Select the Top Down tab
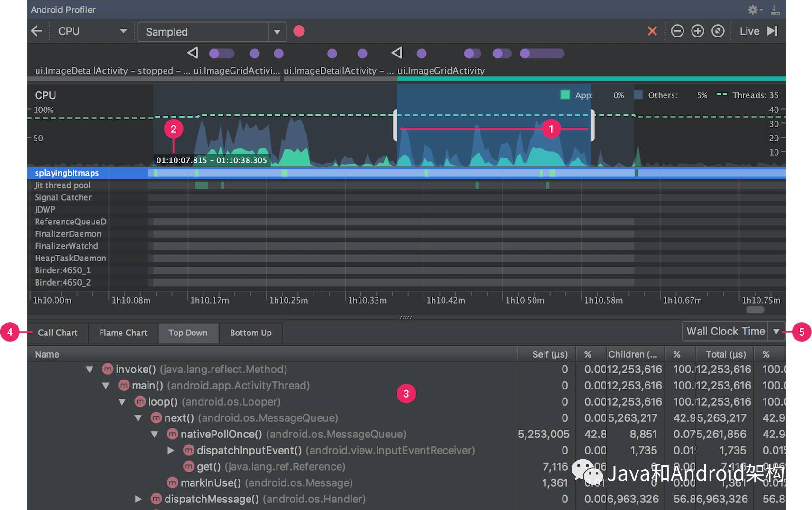Screen dimensions: 812x510 point(188,333)
